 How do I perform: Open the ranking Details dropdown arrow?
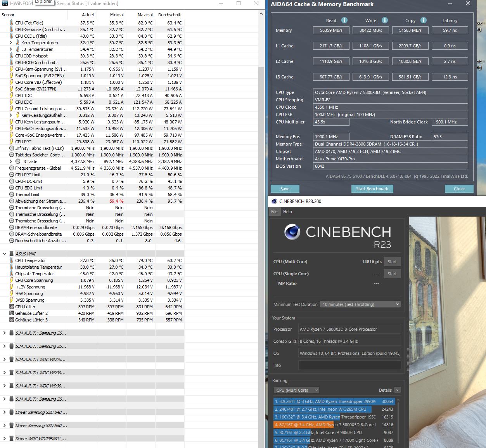pyautogui.click(x=398, y=390)
